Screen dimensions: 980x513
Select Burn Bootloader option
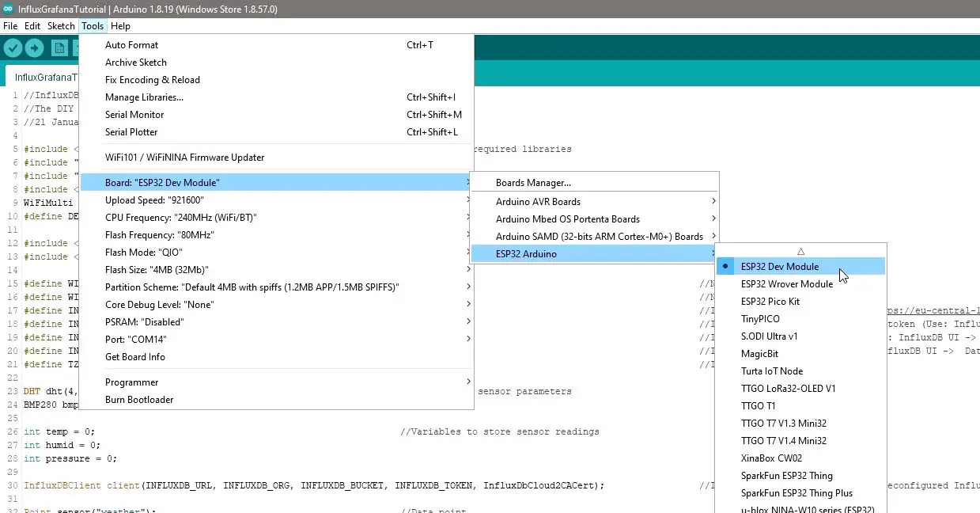pos(139,400)
